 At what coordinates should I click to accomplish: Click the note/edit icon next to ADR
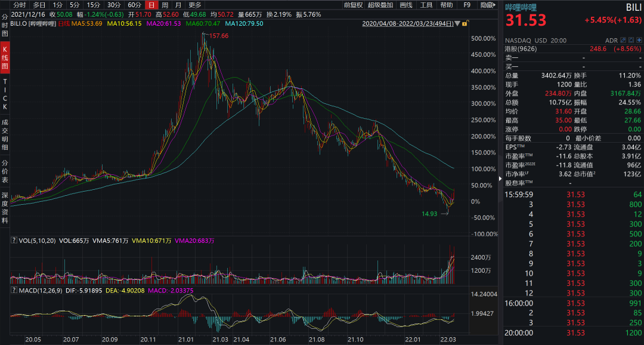click(623, 41)
